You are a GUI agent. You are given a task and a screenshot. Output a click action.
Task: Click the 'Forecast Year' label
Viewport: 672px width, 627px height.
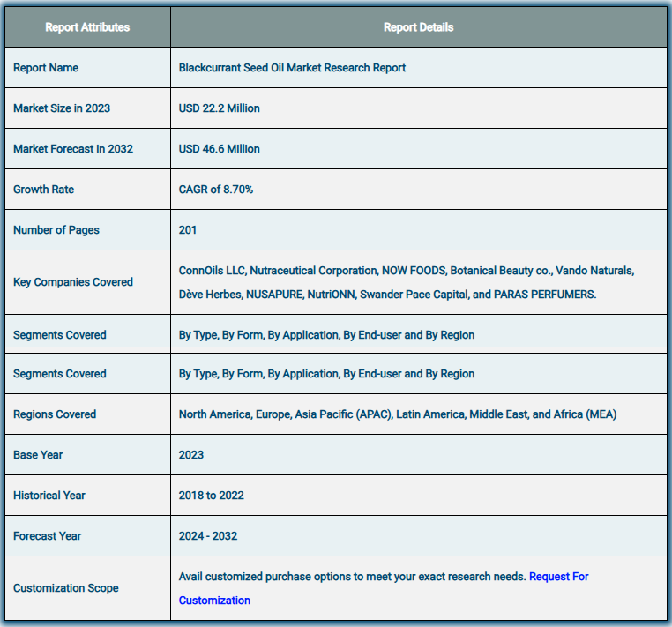(47, 536)
